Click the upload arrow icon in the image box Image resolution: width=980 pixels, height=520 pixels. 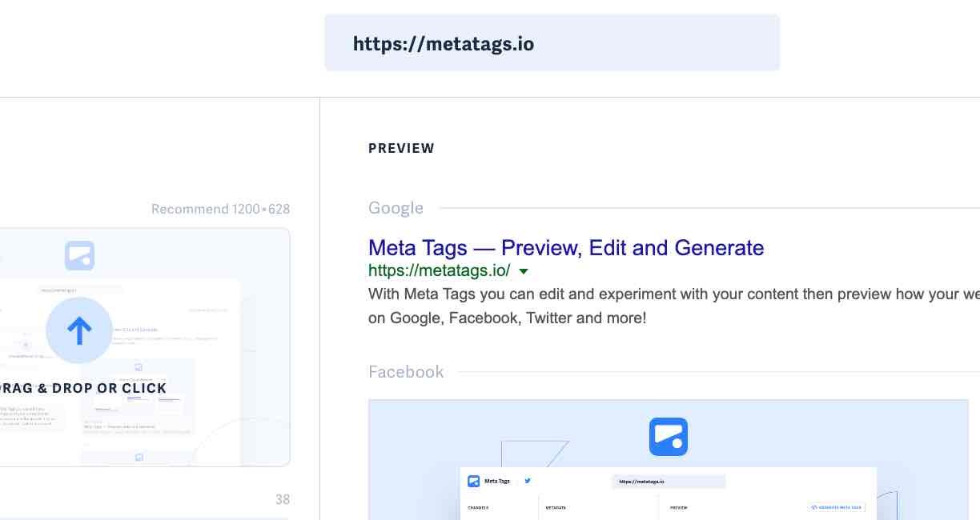tap(79, 330)
